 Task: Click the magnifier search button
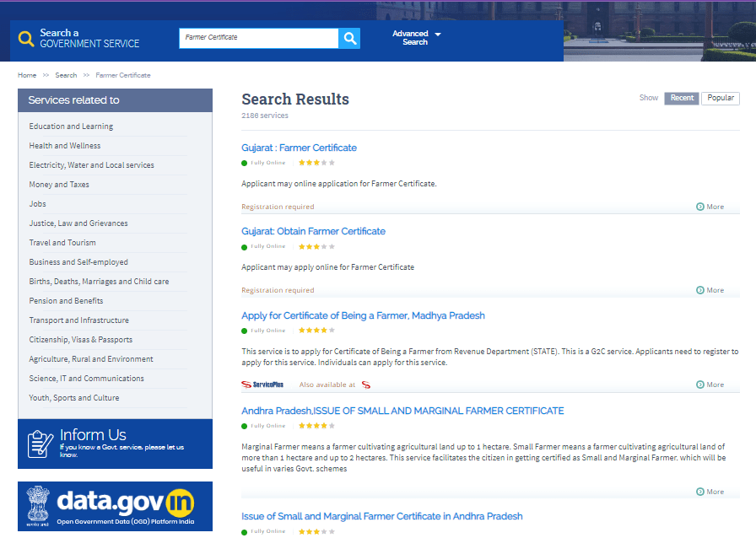point(349,38)
